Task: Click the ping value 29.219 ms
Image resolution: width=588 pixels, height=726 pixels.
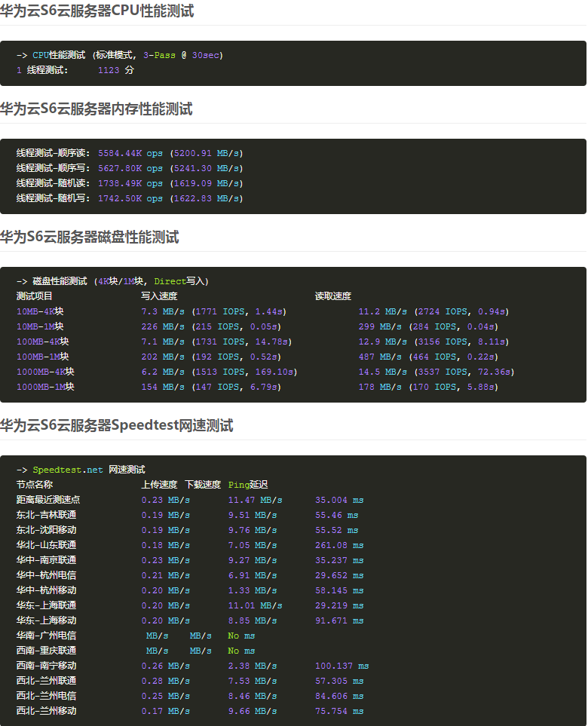Action: (x=339, y=605)
